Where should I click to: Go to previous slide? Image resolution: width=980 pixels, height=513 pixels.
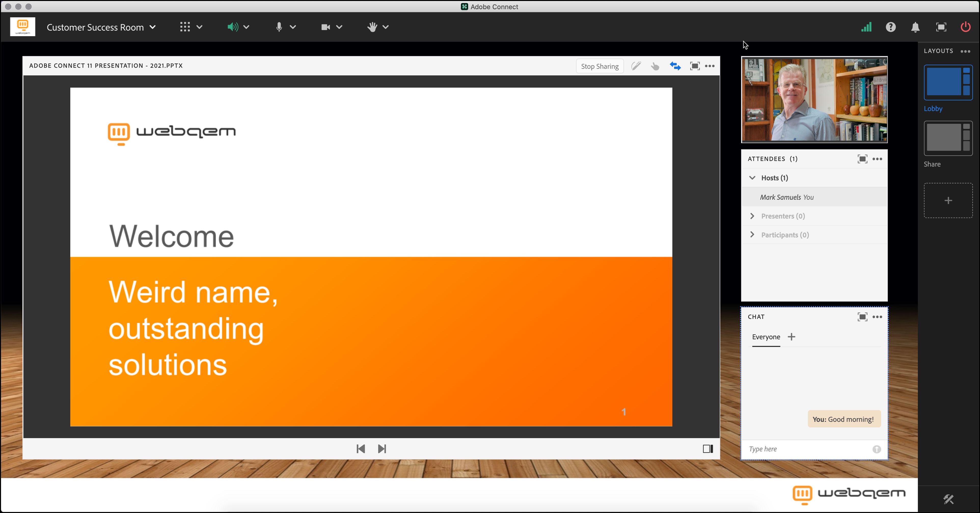(x=361, y=449)
